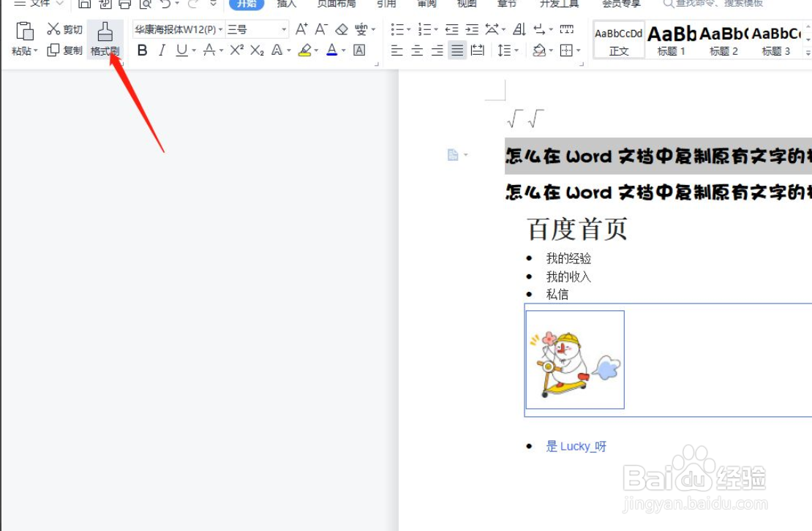812x531 pixels.
Task: Click the borders grid icon
Action: point(566,50)
